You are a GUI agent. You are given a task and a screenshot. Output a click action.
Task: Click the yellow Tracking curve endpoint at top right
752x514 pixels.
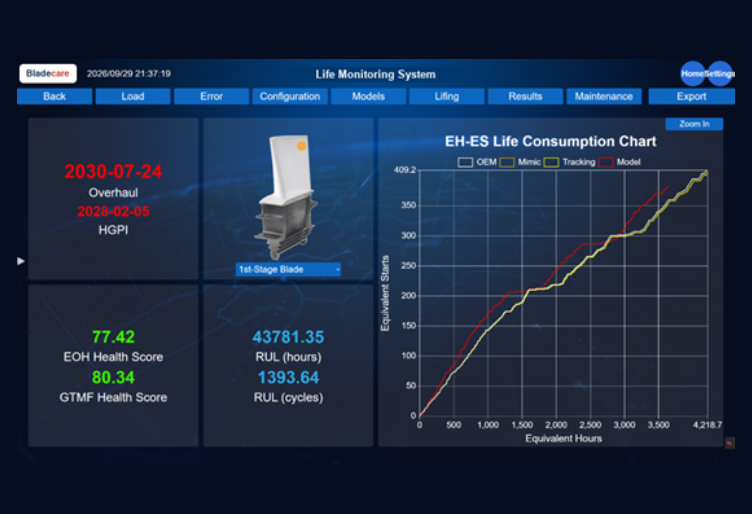click(706, 172)
